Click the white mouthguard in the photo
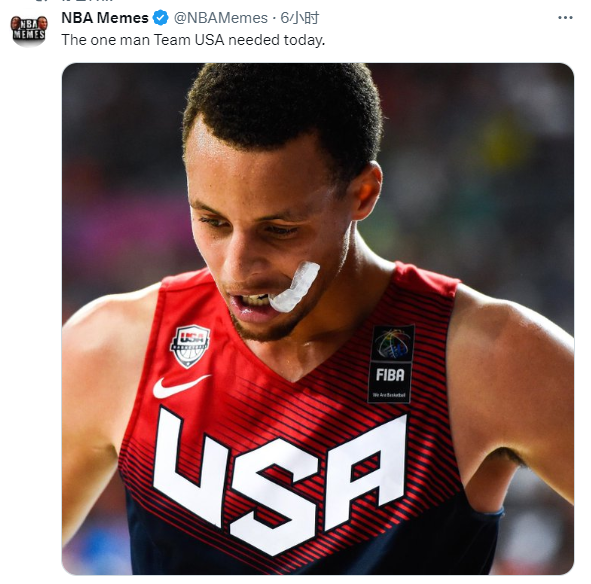Viewport: 591px width, 584px height. point(295,287)
